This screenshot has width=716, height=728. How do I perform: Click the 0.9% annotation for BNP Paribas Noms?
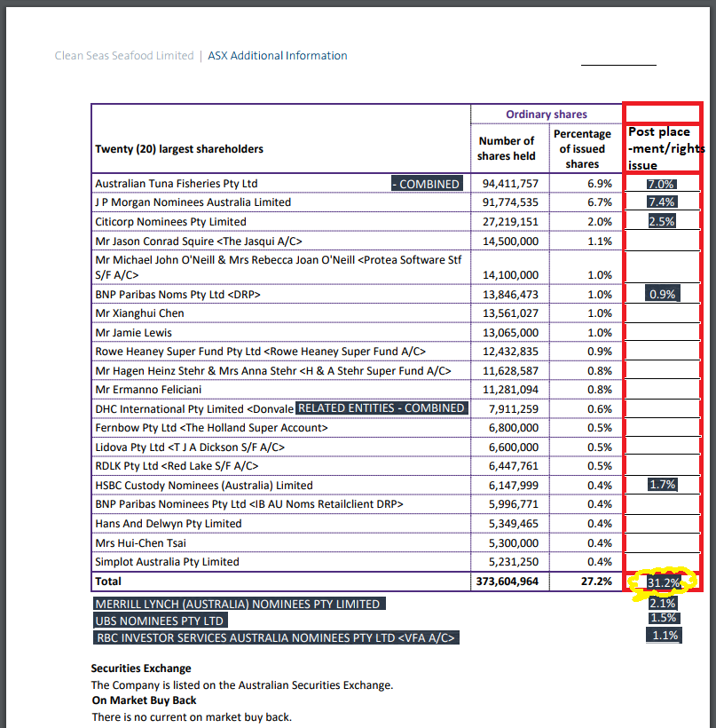(662, 294)
